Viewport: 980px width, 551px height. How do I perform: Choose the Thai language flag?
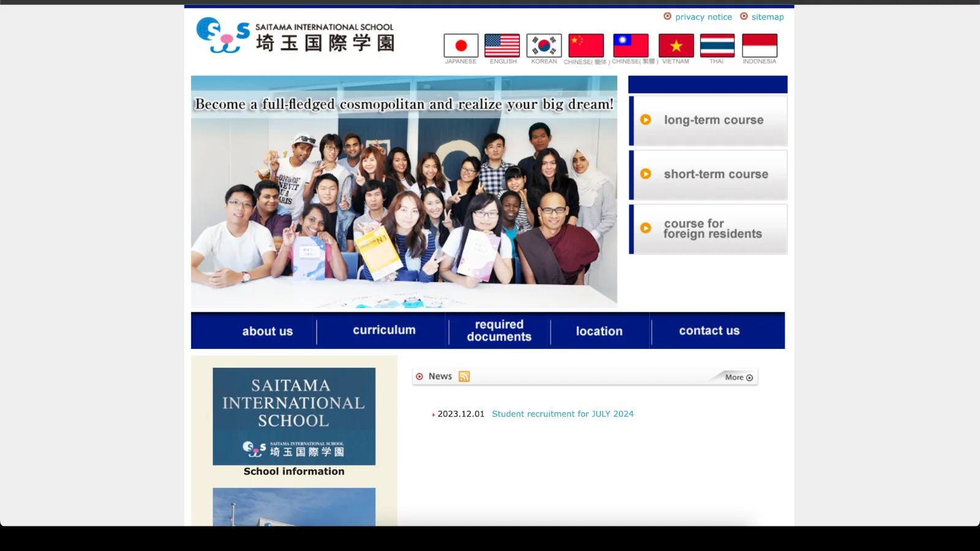pyautogui.click(x=717, y=45)
